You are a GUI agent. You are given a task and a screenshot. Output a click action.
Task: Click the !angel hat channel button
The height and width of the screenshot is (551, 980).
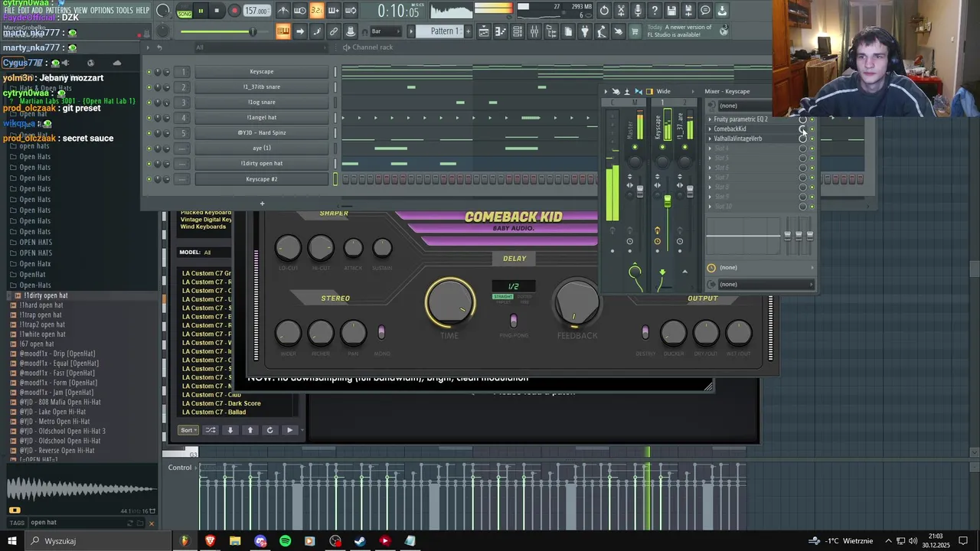261,117
